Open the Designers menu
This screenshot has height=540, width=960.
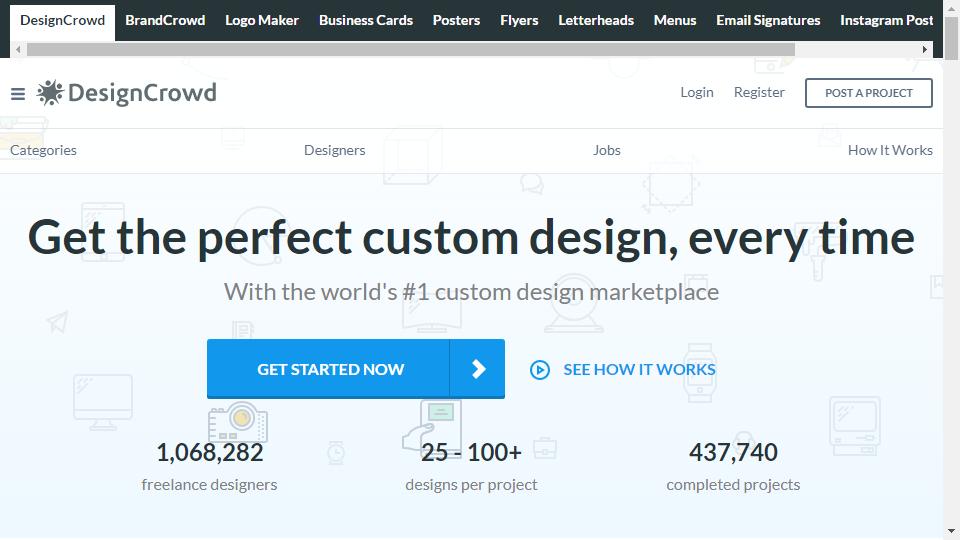click(334, 151)
